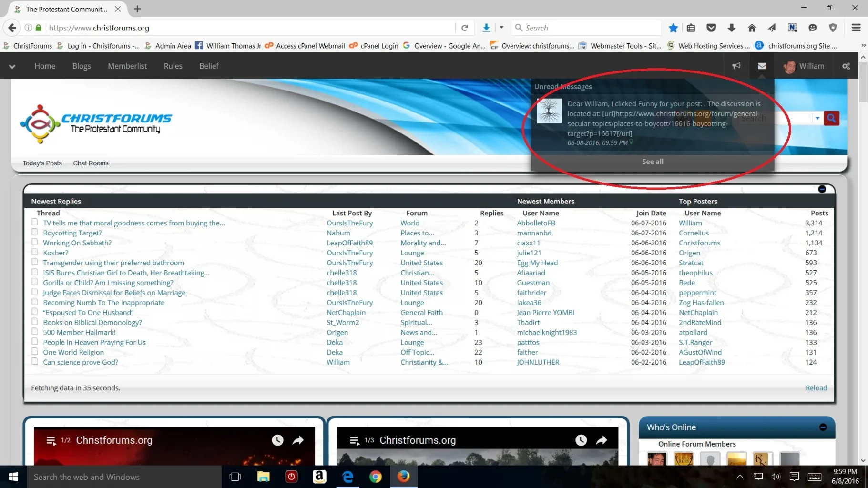
Task: Show bookmarks library list icon
Action: (691, 28)
